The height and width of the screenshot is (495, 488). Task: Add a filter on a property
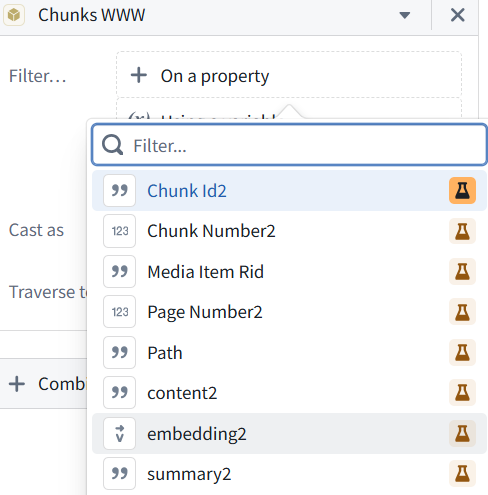[289, 75]
